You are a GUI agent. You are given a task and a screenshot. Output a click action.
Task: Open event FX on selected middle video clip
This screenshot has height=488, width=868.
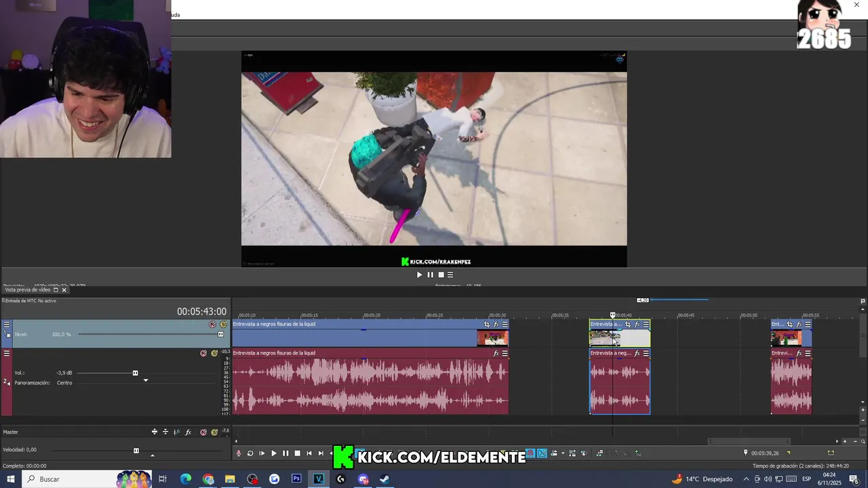coord(637,325)
